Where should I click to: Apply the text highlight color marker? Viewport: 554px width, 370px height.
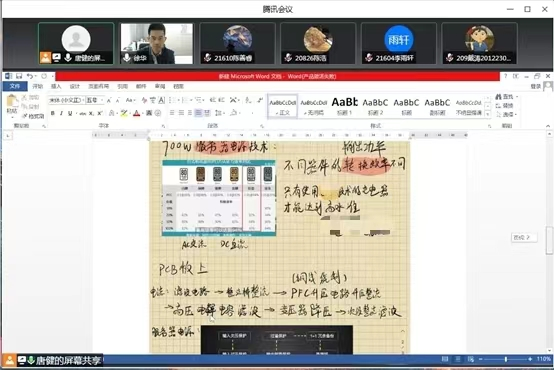(x=124, y=113)
